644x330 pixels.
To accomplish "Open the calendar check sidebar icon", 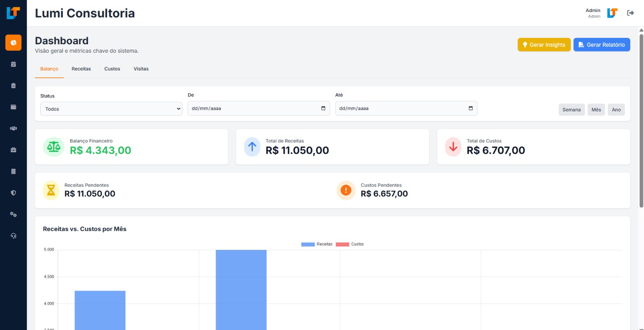I will tap(13, 64).
